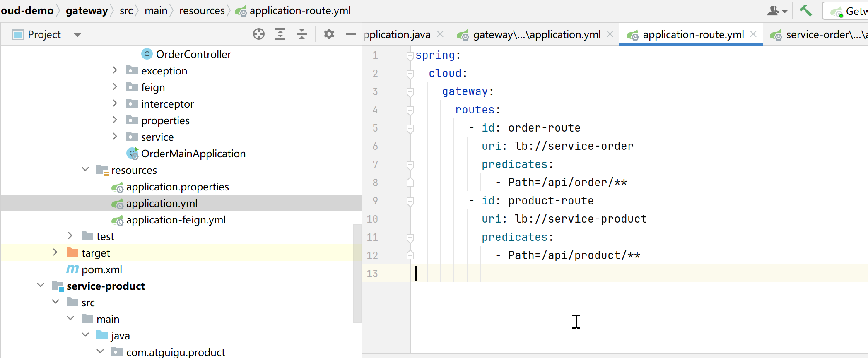The width and height of the screenshot is (868, 358).
Task: Fold the routes block on line 4
Action: pos(410,110)
